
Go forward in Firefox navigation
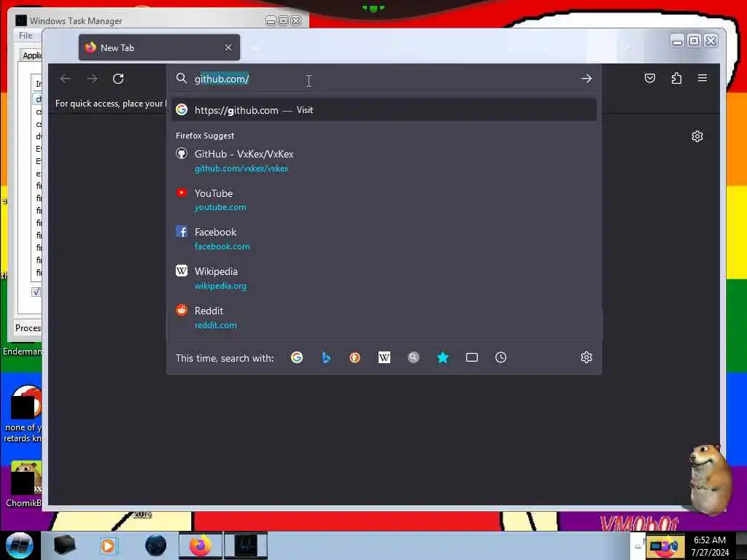tap(92, 79)
